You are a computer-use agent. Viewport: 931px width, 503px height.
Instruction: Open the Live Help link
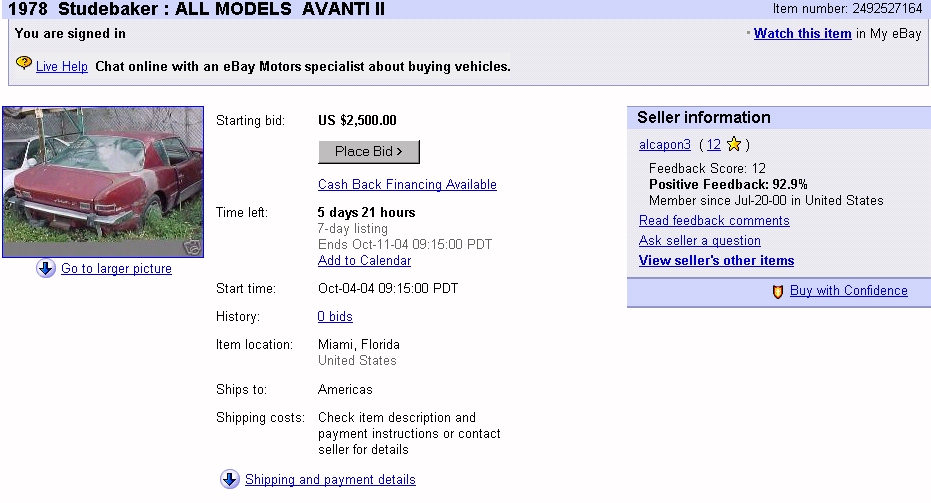[x=62, y=67]
